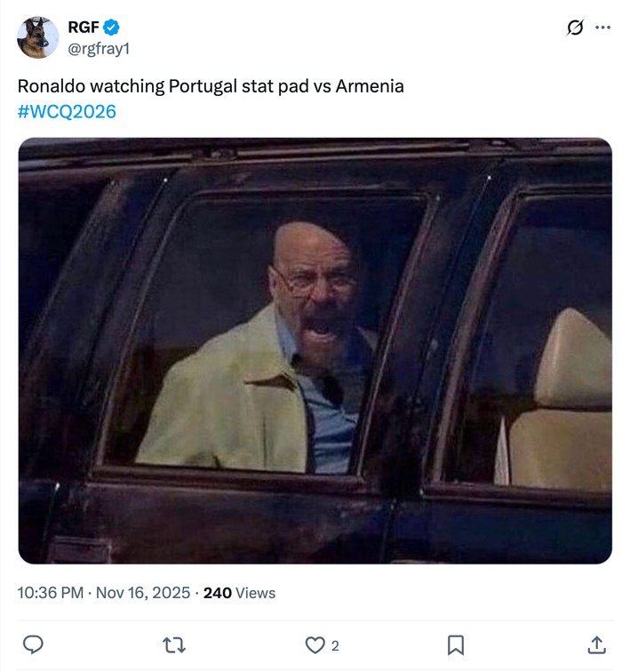
Task: Click the Reply speech bubble icon
Action: (x=33, y=645)
